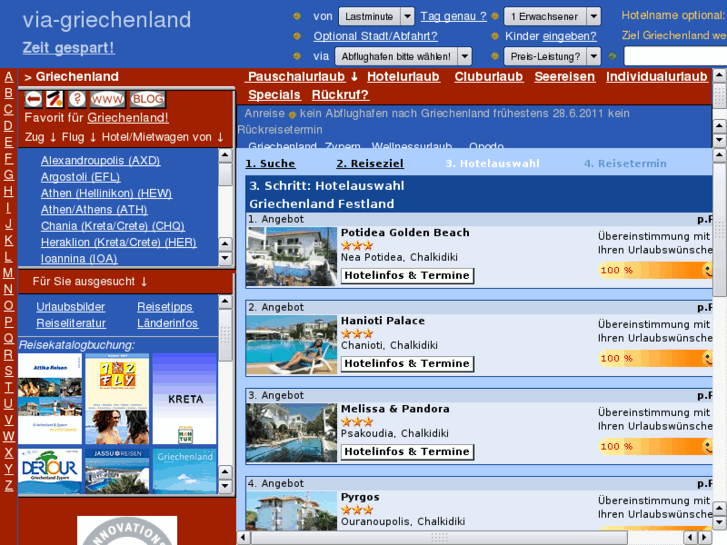This screenshot has width=727, height=545.
Task: Click Melissa & Pandora 100% match bar
Action: coord(655,447)
